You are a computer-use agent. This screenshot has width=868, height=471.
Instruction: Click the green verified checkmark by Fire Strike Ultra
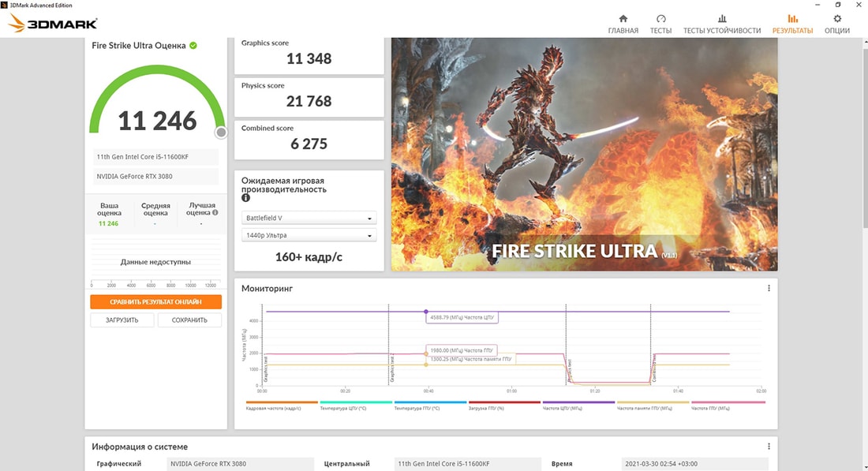pos(193,46)
